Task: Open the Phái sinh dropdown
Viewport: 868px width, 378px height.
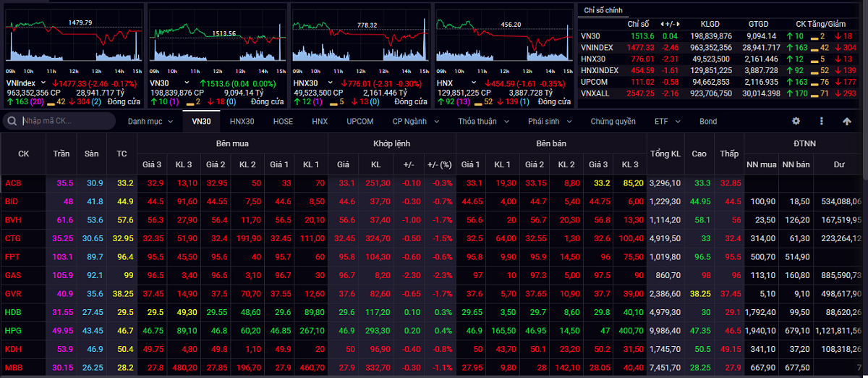Action: 549,121
